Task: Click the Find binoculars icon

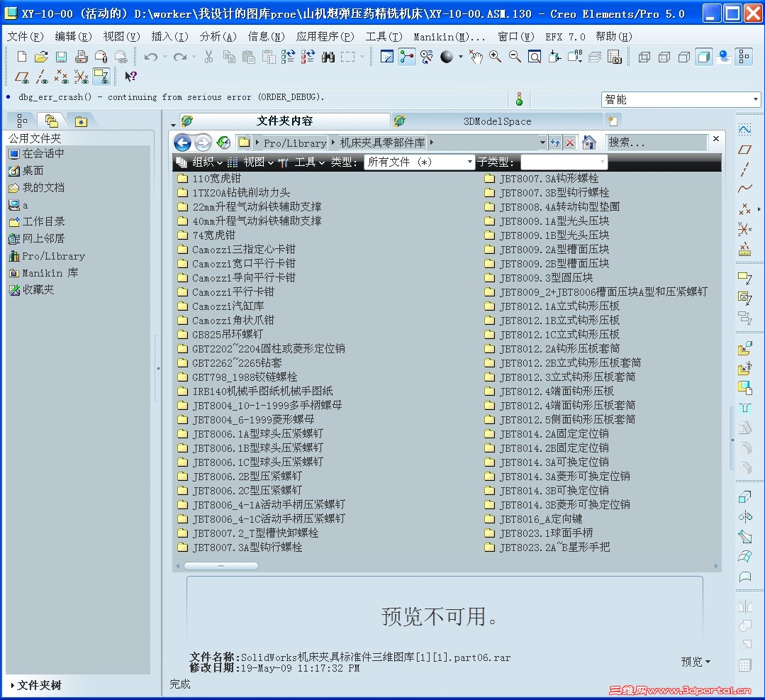Action: click(328, 57)
